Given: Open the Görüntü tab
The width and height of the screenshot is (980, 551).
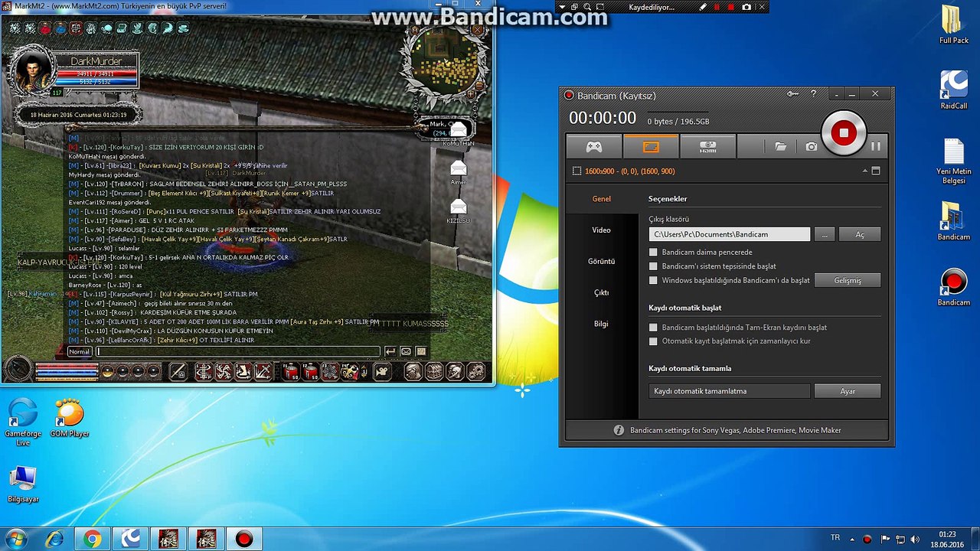Looking at the screenshot, I should click(x=602, y=261).
